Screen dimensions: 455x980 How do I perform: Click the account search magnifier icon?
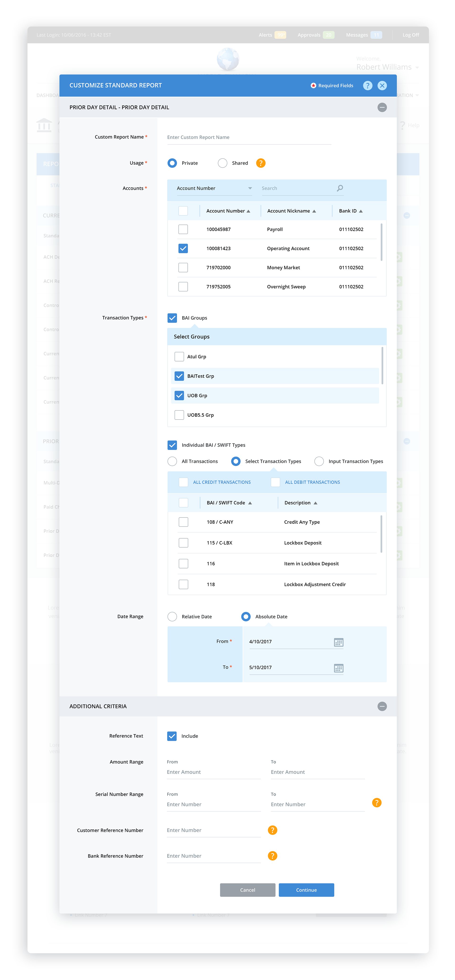click(x=340, y=188)
